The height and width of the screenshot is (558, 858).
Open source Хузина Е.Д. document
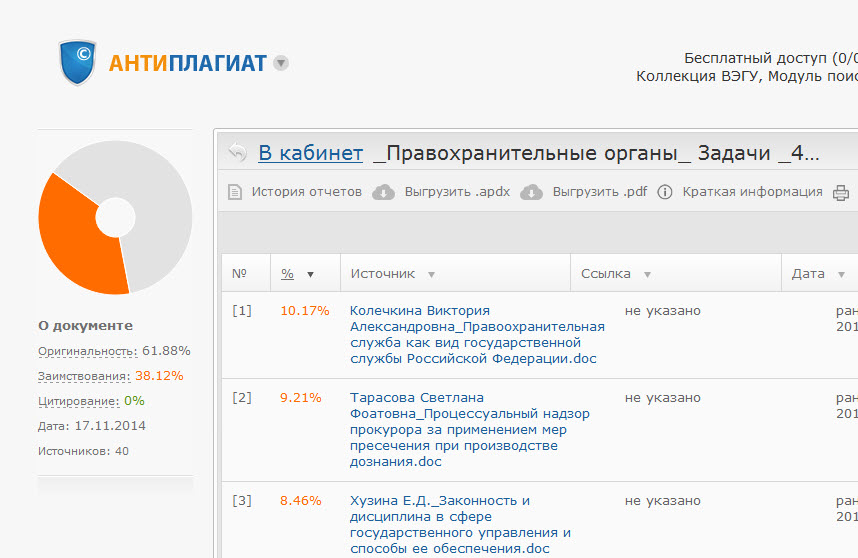[x=460, y=525]
